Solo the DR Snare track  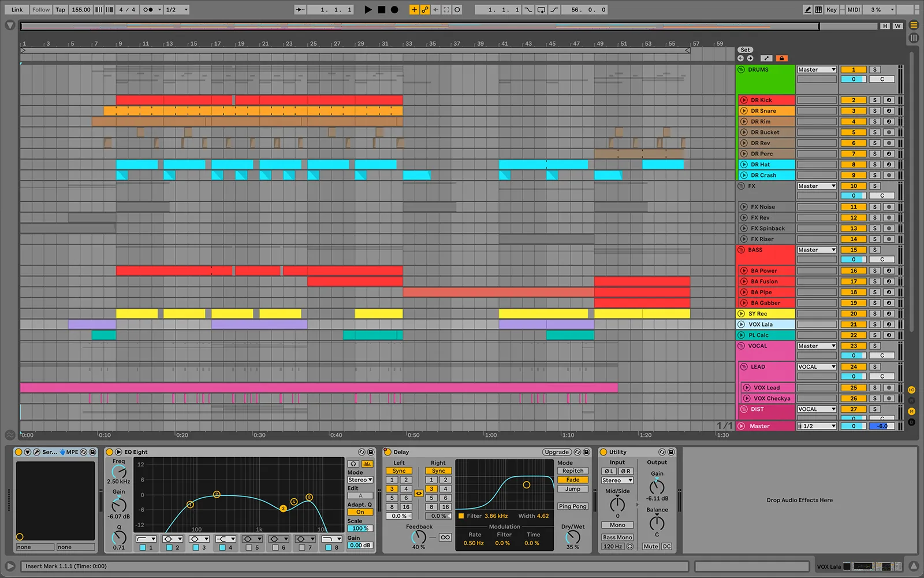pyautogui.click(x=875, y=111)
